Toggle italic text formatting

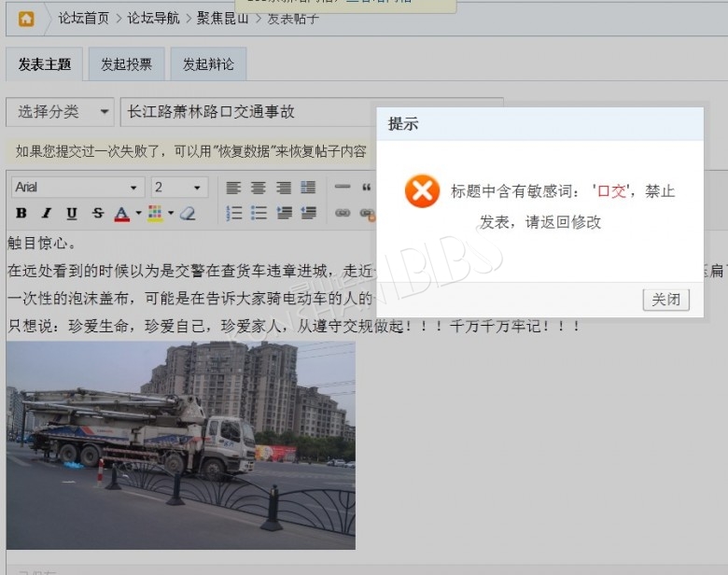pos(46,214)
